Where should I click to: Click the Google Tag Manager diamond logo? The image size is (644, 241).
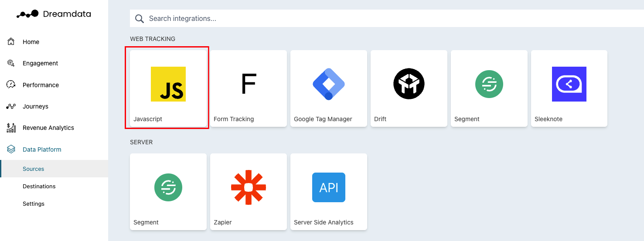[x=329, y=84]
